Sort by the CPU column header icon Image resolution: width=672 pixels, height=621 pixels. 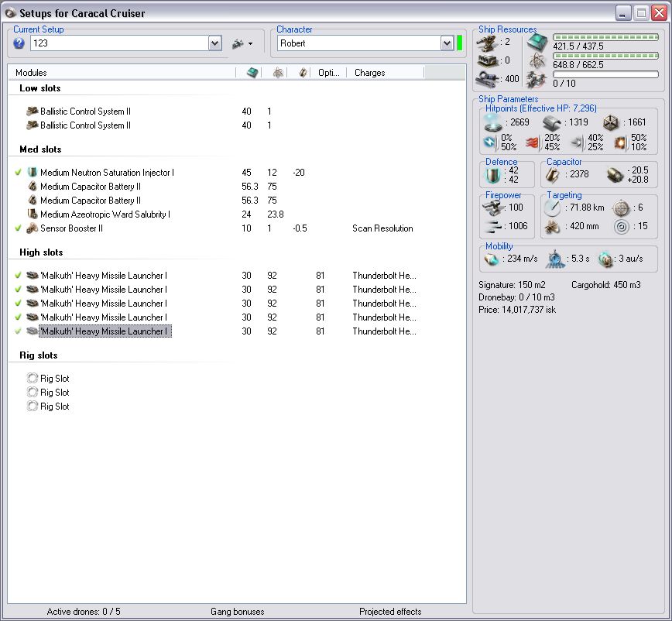(252, 73)
